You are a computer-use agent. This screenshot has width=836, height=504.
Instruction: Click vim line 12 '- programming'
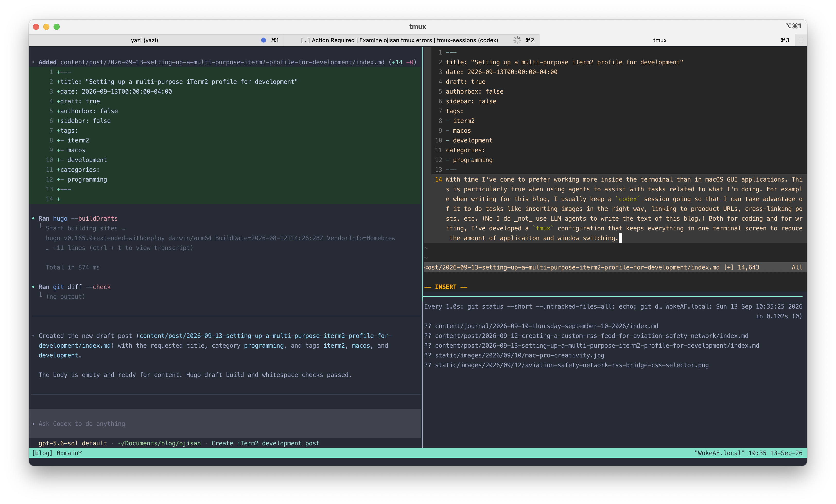pos(469,160)
